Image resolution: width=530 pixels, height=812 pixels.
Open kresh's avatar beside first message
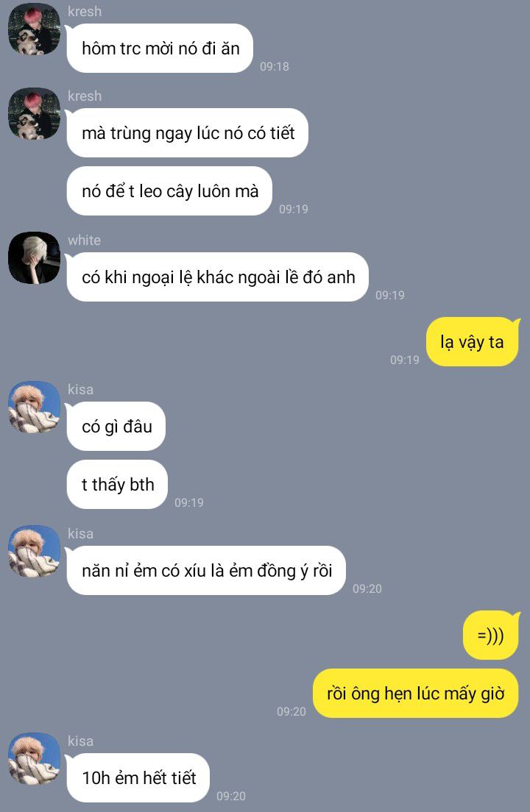click(x=34, y=29)
